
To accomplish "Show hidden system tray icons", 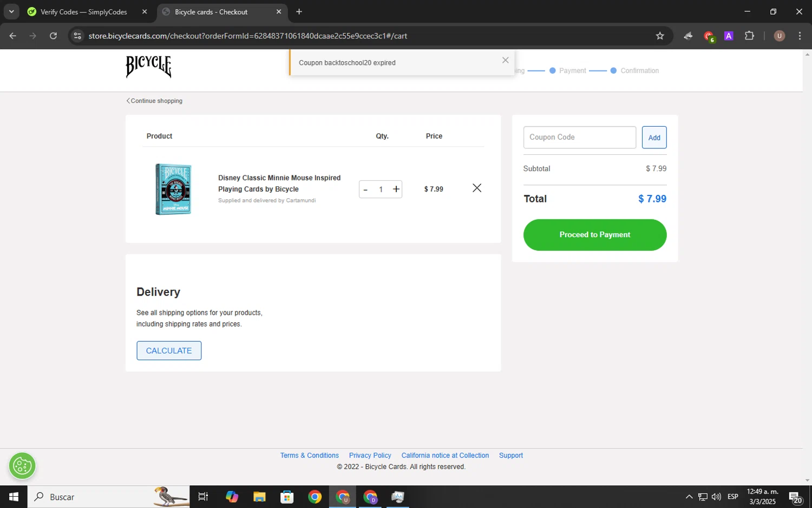I will click(x=689, y=497).
